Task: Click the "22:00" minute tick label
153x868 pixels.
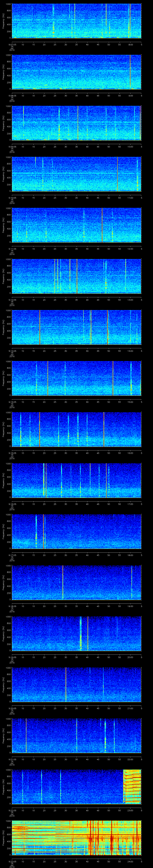Action: [x=130, y=759]
